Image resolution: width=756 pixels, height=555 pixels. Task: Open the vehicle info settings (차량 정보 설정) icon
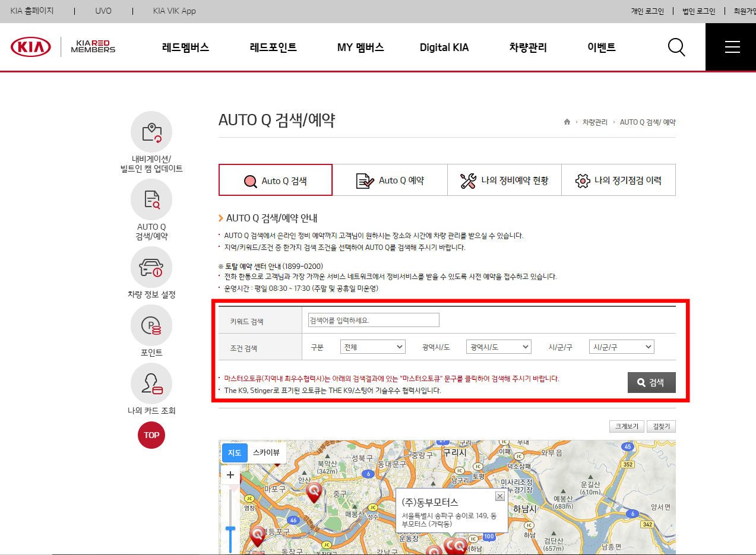tap(151, 267)
